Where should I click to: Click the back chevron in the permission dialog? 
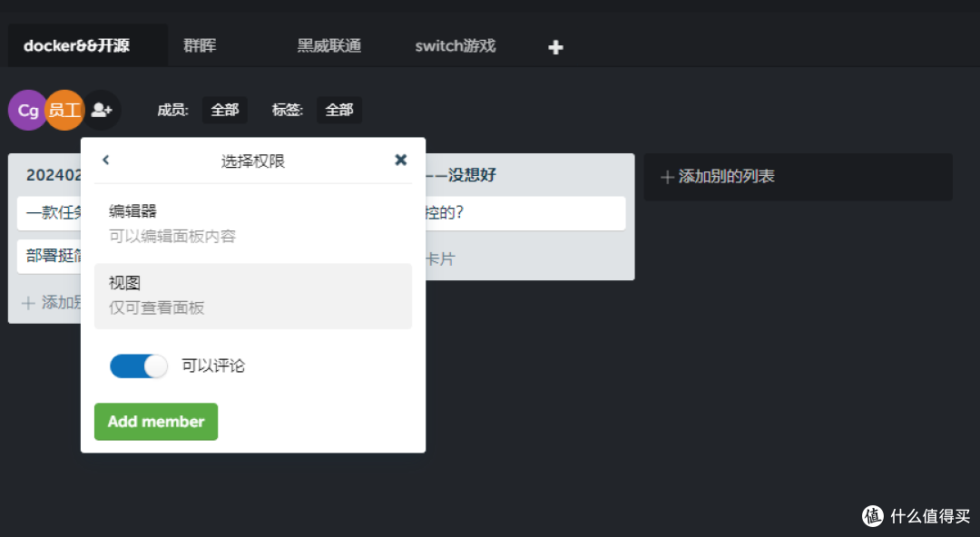tap(105, 159)
